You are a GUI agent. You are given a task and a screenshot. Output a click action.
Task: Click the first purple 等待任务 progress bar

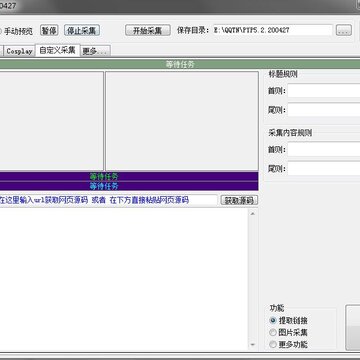[x=129, y=176]
